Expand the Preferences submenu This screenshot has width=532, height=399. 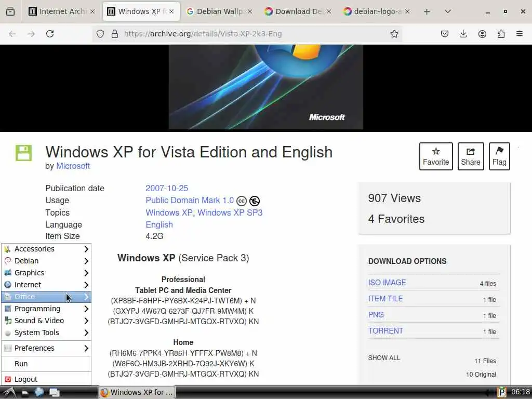(46, 348)
